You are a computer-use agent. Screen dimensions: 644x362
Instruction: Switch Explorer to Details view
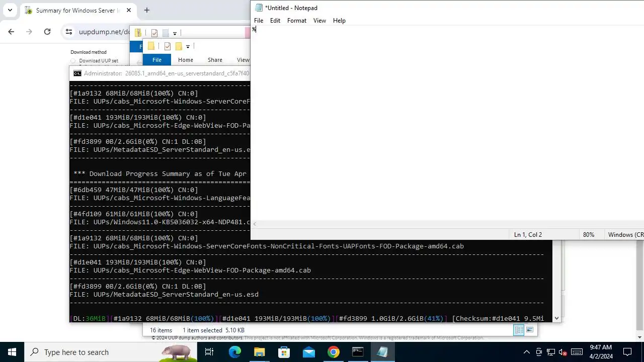click(519, 330)
